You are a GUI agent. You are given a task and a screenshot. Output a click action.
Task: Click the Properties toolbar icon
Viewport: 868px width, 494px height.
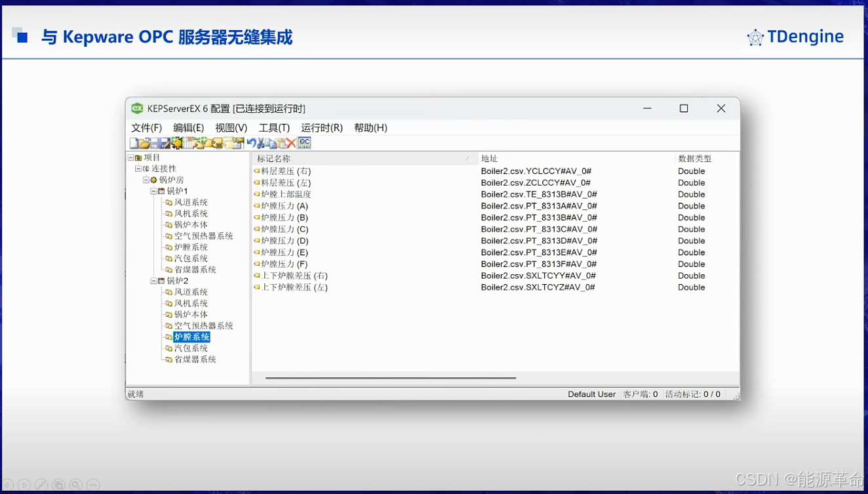click(239, 143)
